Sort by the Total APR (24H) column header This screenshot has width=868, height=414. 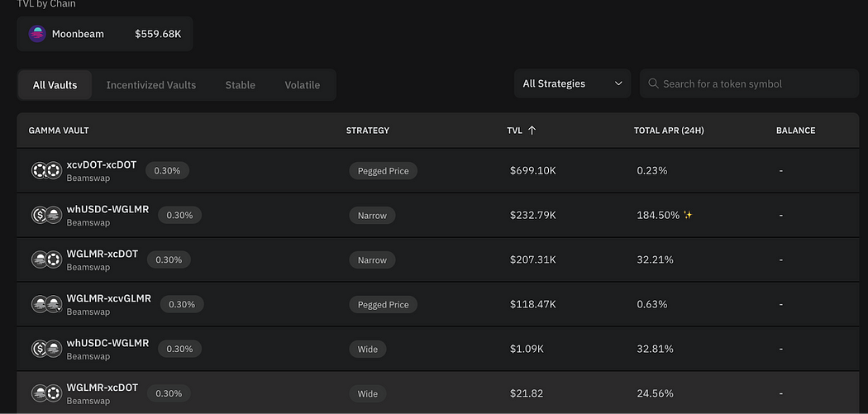(669, 131)
